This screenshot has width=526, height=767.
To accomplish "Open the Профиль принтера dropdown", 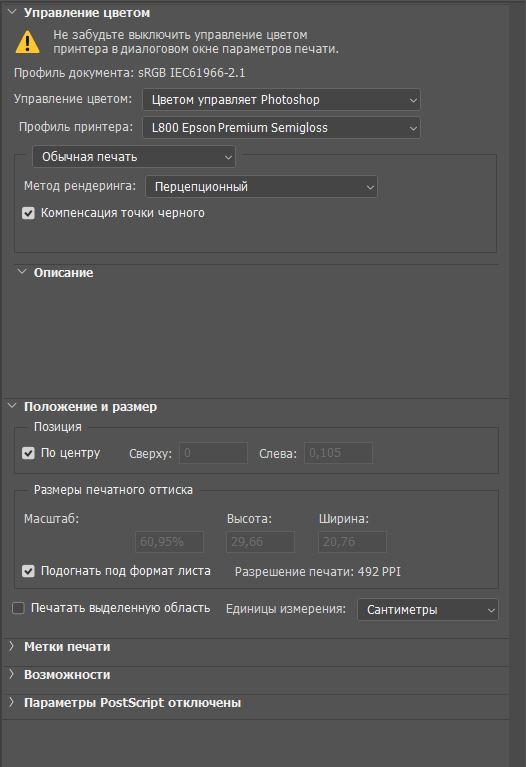I will pos(281,128).
